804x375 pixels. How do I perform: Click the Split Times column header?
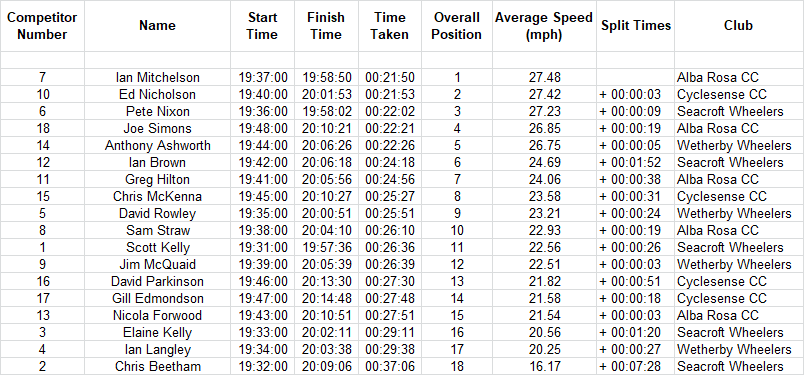coord(635,26)
